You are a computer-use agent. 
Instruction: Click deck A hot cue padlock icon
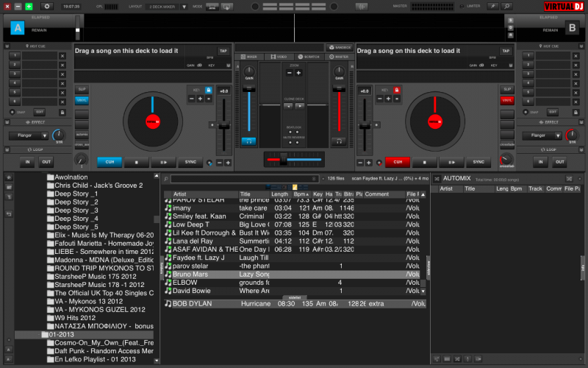click(62, 113)
